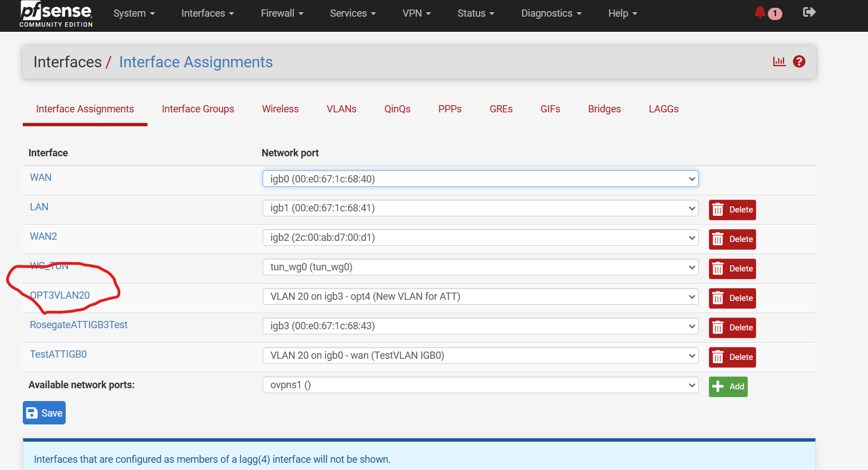The width and height of the screenshot is (868, 470).
Task: Delete the TestATTIGB0 interface
Action: 732,357
